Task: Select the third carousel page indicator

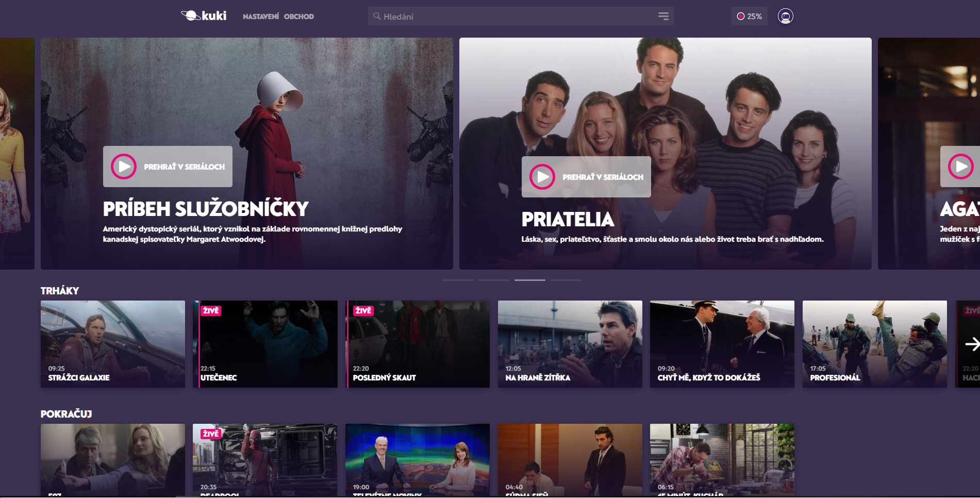Action: click(x=530, y=280)
